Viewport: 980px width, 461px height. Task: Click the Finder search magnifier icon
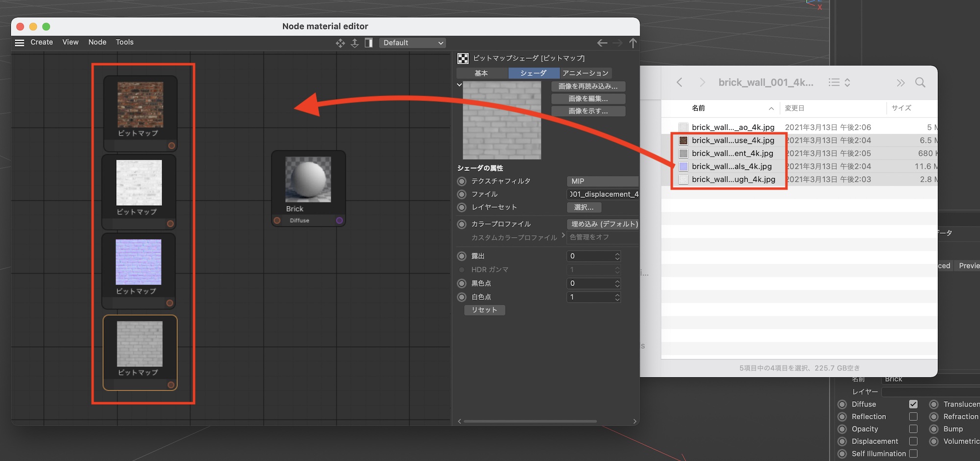coord(920,82)
